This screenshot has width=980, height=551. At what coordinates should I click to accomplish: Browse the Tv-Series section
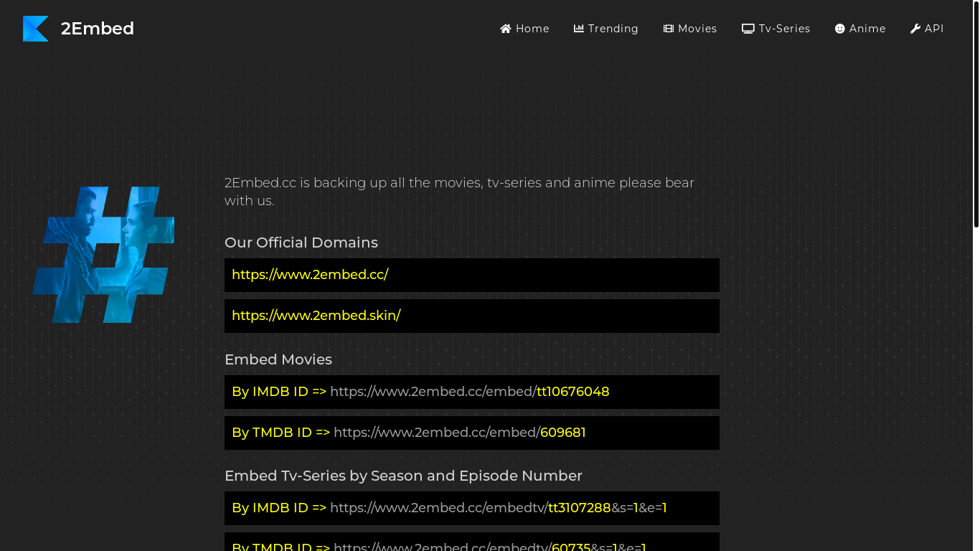776,29
